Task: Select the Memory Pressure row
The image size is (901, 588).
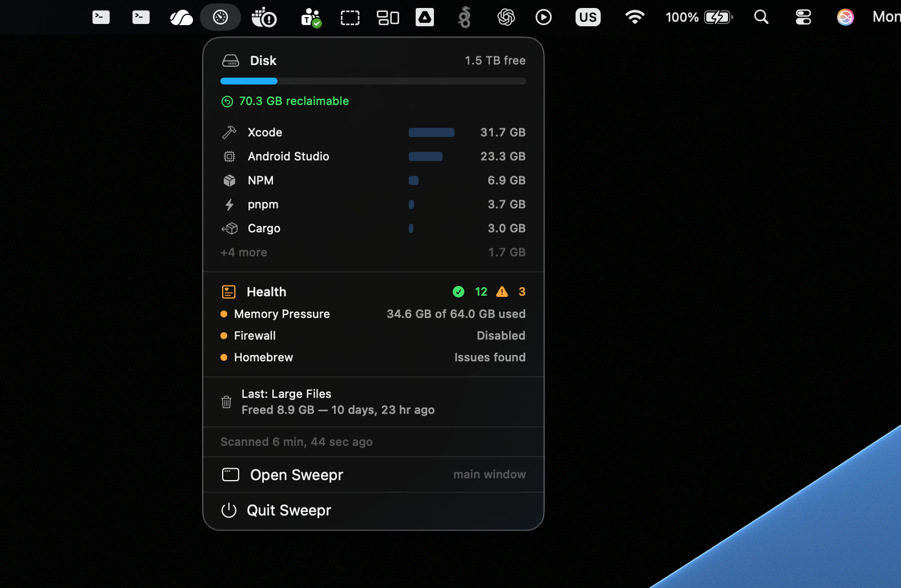Action: 373,314
